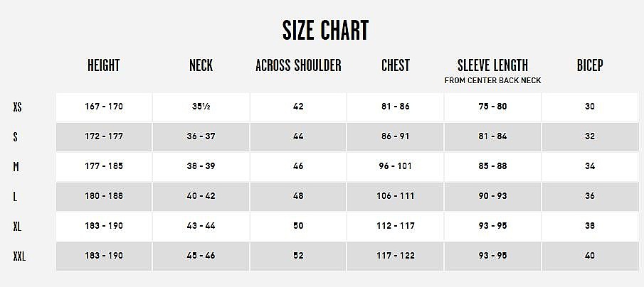Select the XS chest cell 81 - 86
Viewport: 644px width, 287px height.
point(396,107)
